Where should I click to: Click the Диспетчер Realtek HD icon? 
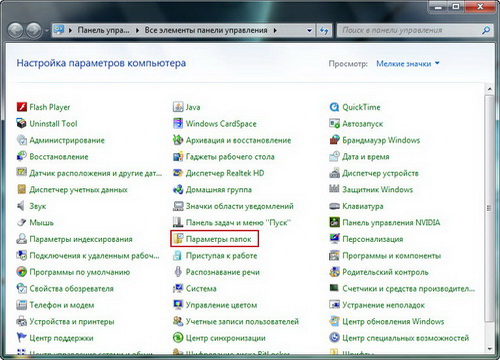pyautogui.click(x=178, y=173)
